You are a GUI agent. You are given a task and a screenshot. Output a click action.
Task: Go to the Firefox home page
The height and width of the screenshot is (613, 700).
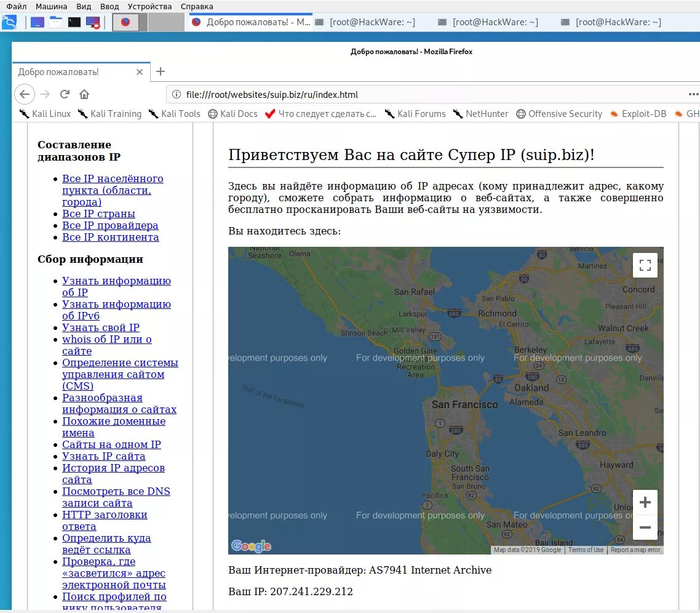click(x=84, y=94)
